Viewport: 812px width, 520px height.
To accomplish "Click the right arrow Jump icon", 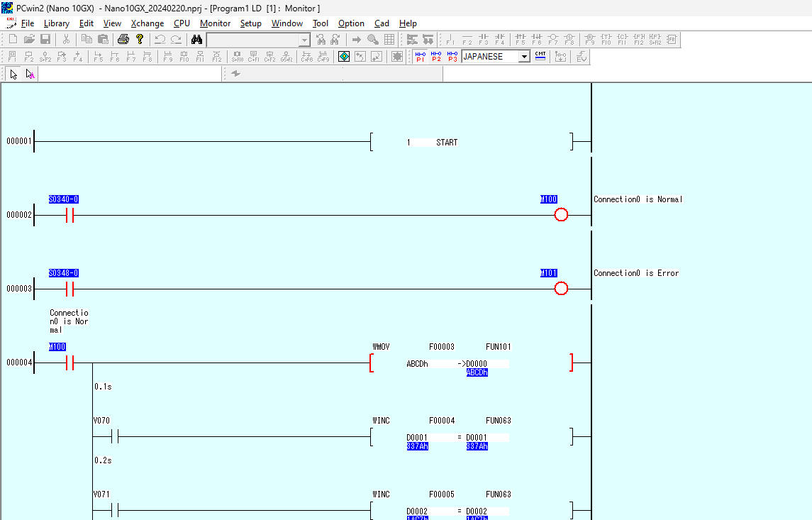I will (x=356, y=39).
